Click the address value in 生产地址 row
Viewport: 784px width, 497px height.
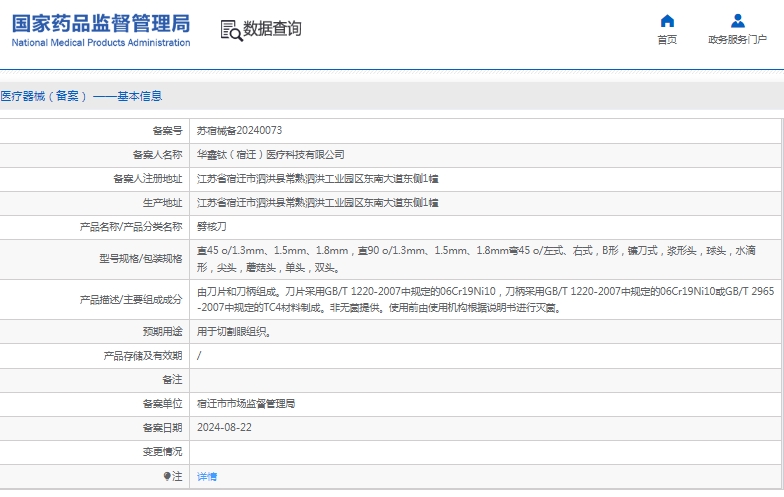tap(318, 202)
